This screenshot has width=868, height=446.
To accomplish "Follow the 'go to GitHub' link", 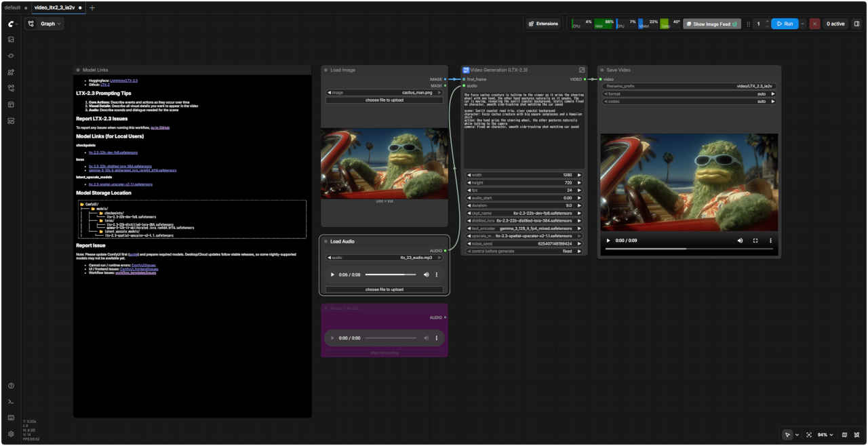I will [x=160, y=127].
